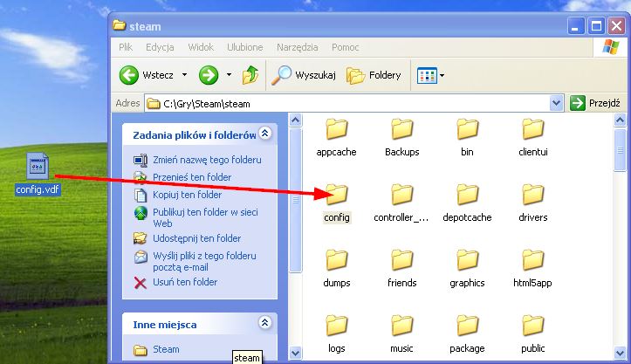
Task: Open the Plik menu
Action: (x=126, y=47)
